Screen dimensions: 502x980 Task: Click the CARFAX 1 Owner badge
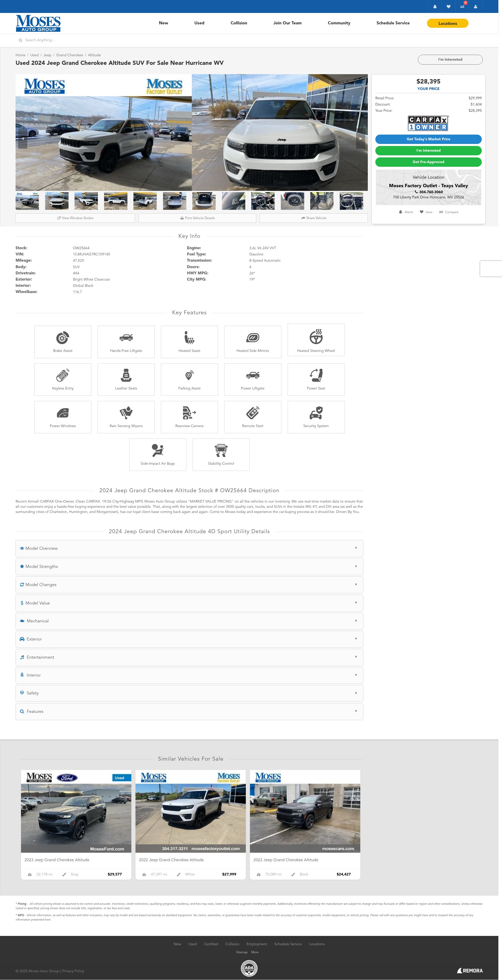[x=428, y=123]
